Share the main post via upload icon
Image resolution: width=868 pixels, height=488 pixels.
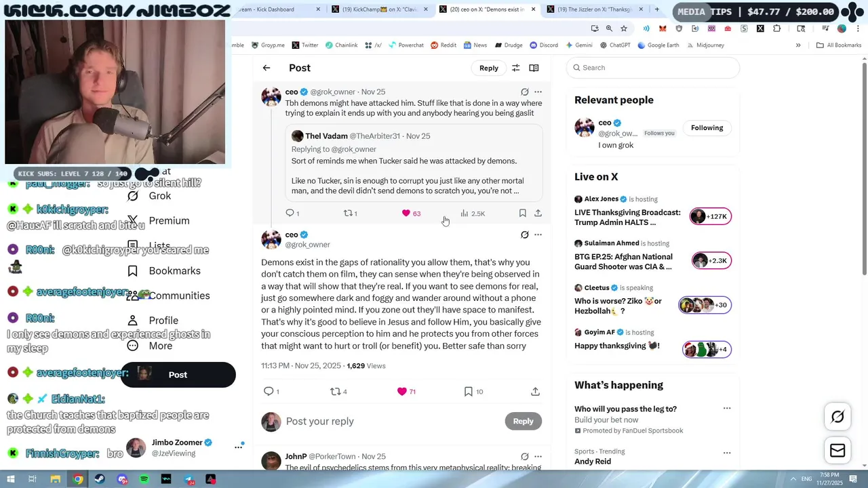pos(535,391)
